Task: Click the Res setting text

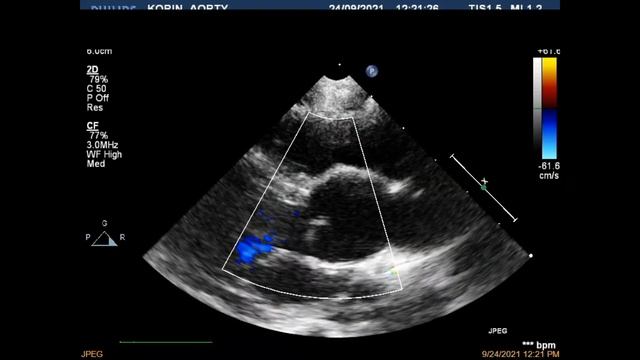Action: click(x=95, y=107)
